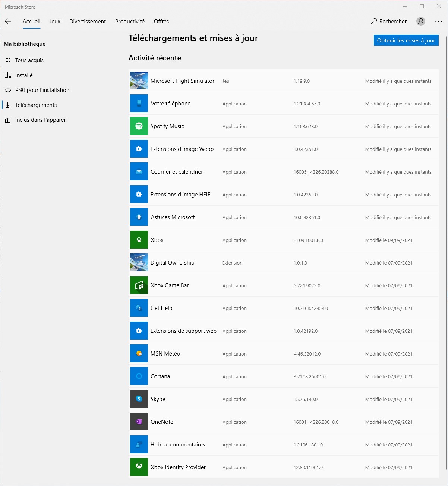This screenshot has width=448, height=486.
Task: Click the Digital Ownership thumbnail icon
Action: (139, 262)
